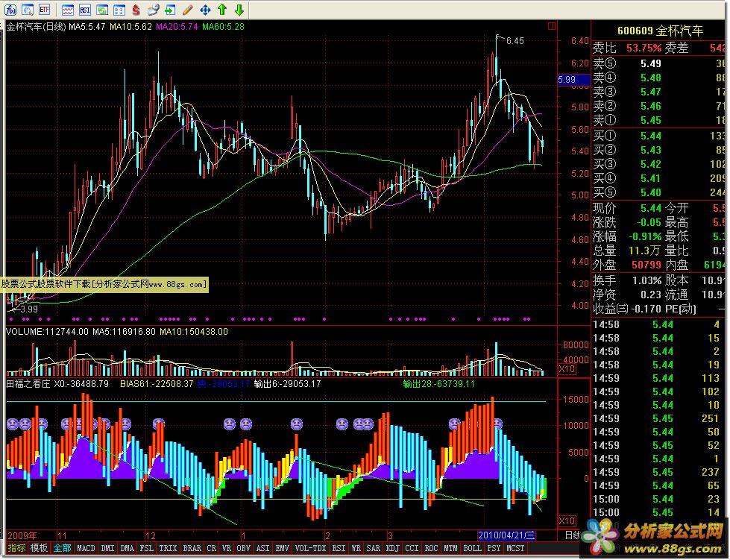Click the green arrow window import icon
This screenshot has width=730, height=560.
[x=171, y=9]
